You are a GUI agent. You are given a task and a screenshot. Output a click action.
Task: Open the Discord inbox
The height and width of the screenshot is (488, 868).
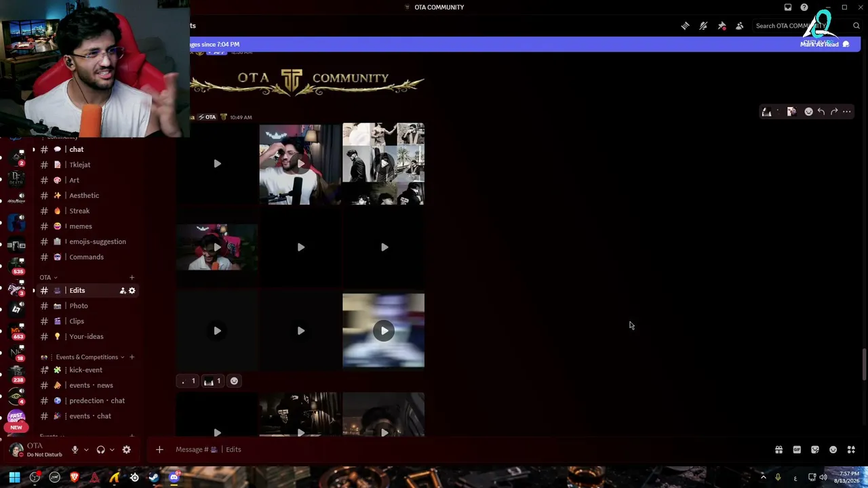point(788,7)
